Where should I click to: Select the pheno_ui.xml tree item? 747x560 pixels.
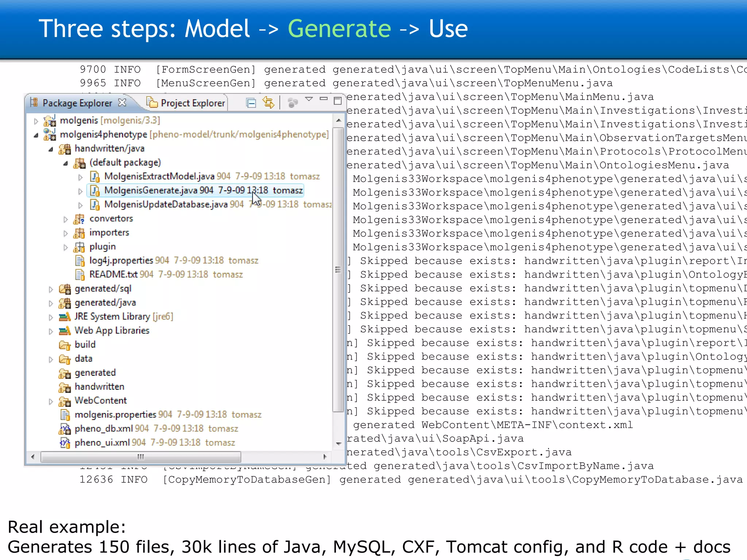(x=147, y=443)
